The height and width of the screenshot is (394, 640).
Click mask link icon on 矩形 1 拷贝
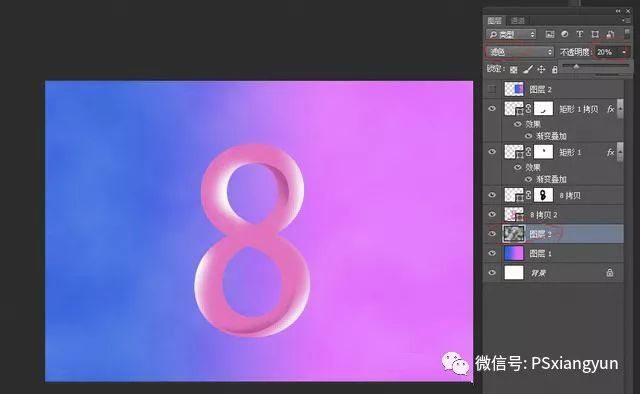(x=529, y=109)
